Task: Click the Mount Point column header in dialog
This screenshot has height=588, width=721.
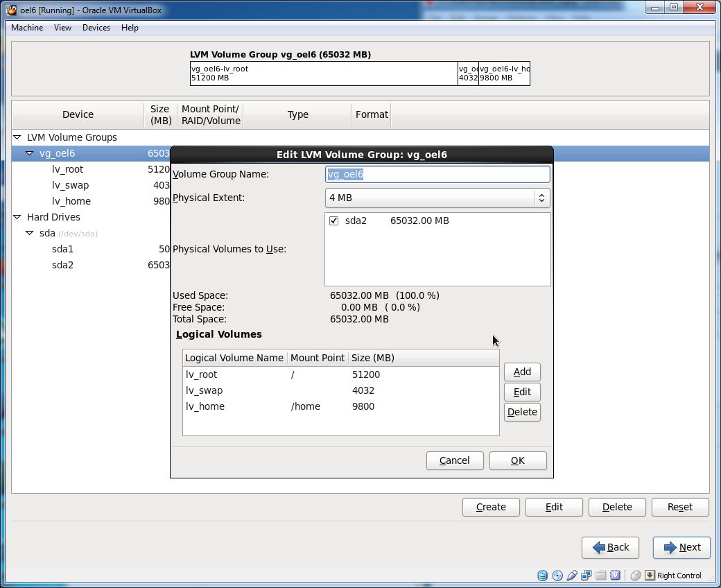Action: tap(318, 358)
